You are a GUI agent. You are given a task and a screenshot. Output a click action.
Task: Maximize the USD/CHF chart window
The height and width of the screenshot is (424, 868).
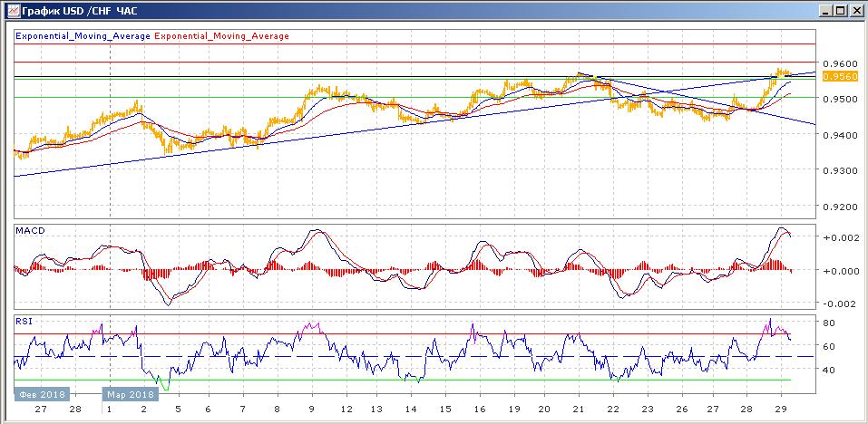click(840, 10)
